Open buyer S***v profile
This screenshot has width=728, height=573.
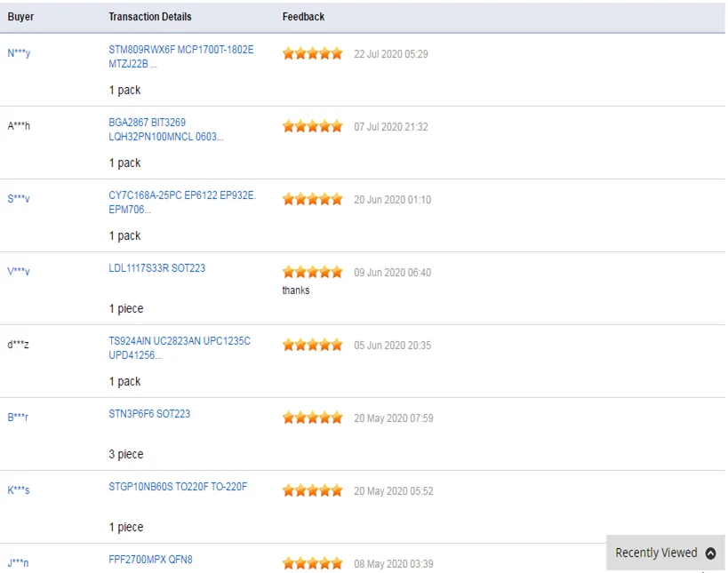19,199
